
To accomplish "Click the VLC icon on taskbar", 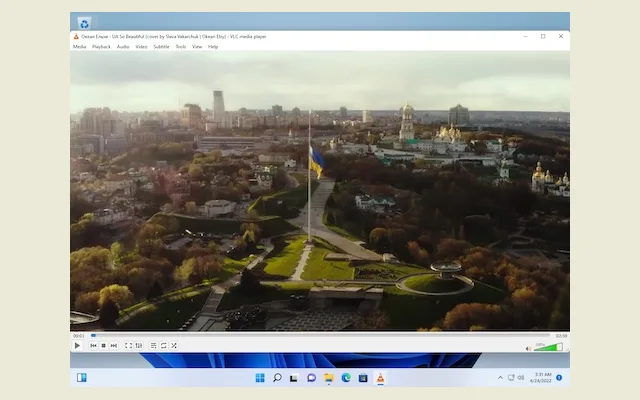I will 380,378.
